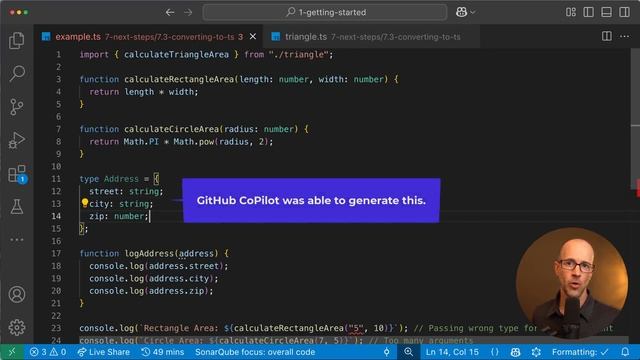Click the 1-getting-started command center search

coord(325,12)
